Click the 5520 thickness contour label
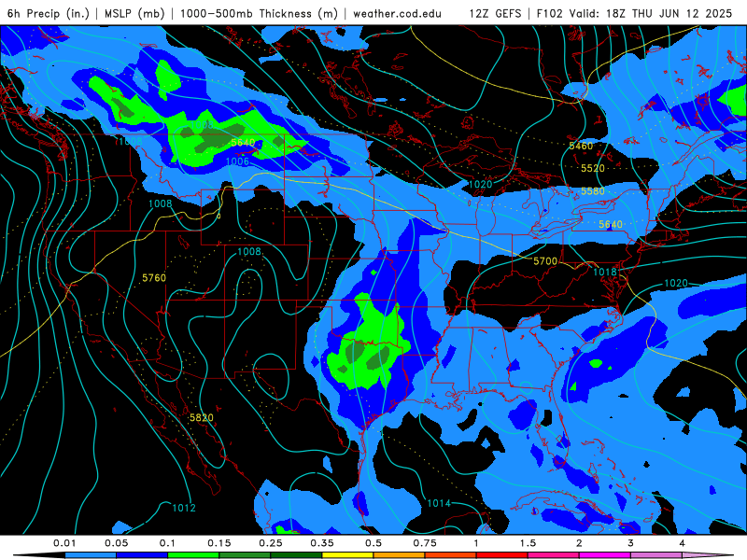The width and height of the screenshot is (747, 560). (x=593, y=168)
